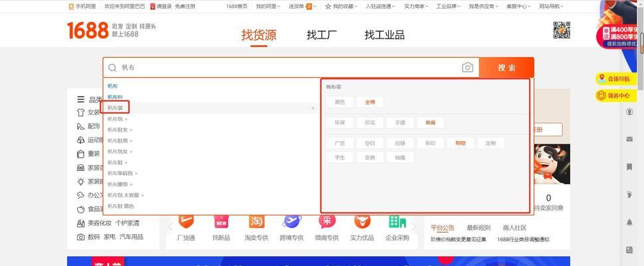Toggle the 手提 filter tag

pos(400,122)
